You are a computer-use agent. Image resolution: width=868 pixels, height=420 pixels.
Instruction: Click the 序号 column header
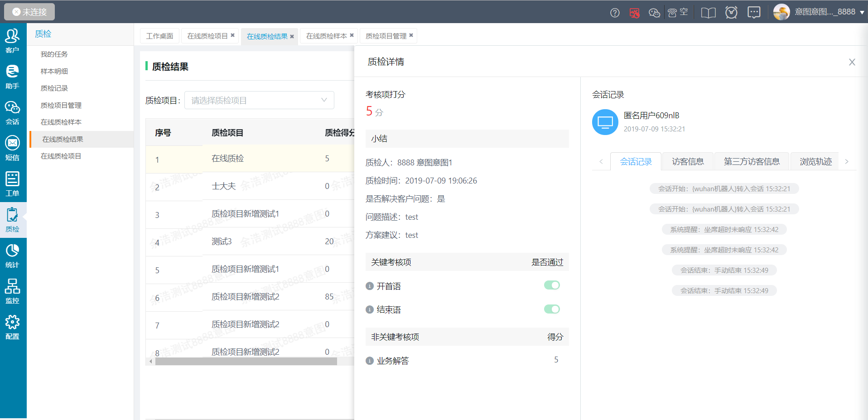click(163, 133)
